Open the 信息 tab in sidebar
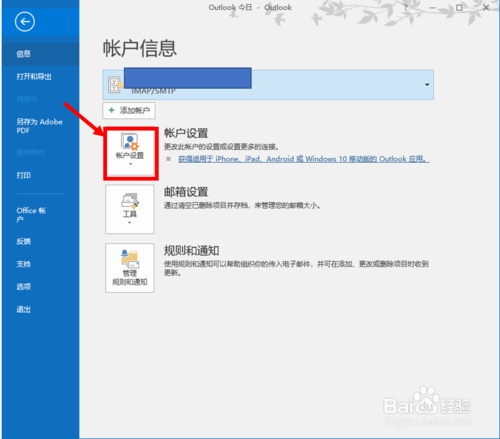The height and width of the screenshot is (439, 500). (40, 54)
